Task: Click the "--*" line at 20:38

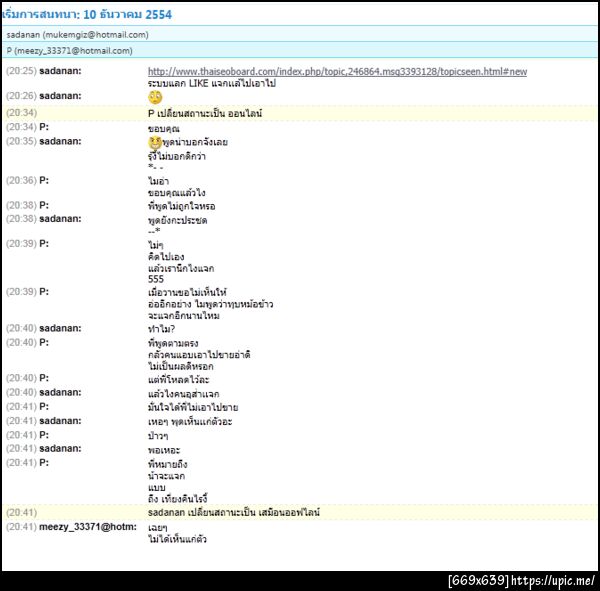Action: pyautogui.click(x=154, y=231)
